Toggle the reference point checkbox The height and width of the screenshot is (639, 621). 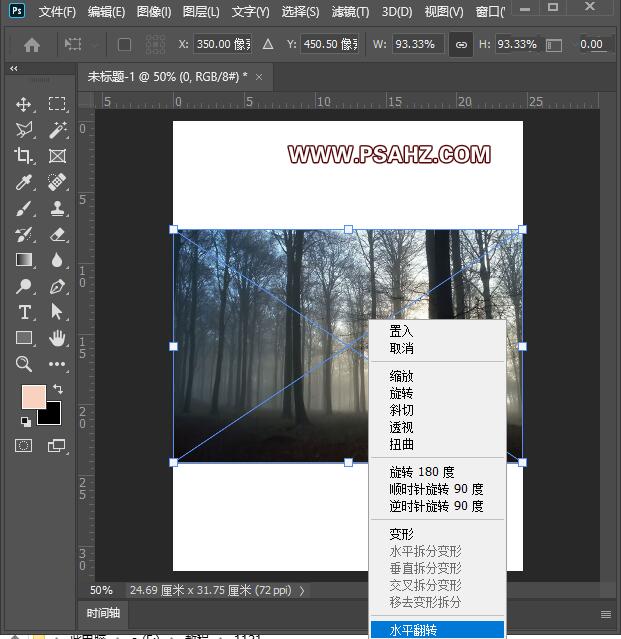pos(124,44)
